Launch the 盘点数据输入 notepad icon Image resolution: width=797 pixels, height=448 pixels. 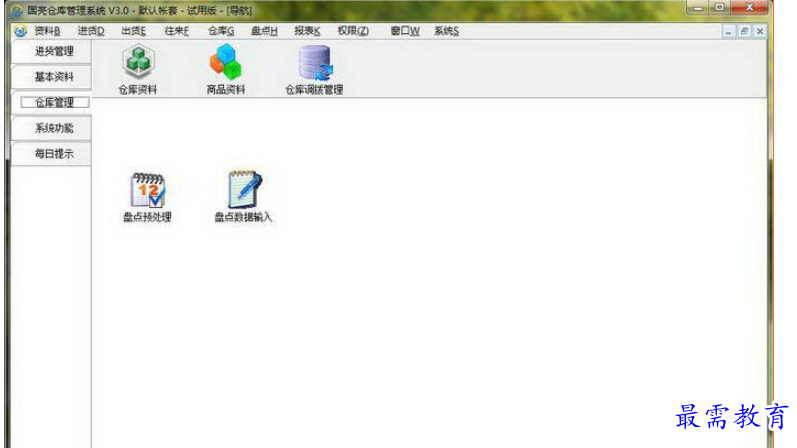(x=243, y=197)
